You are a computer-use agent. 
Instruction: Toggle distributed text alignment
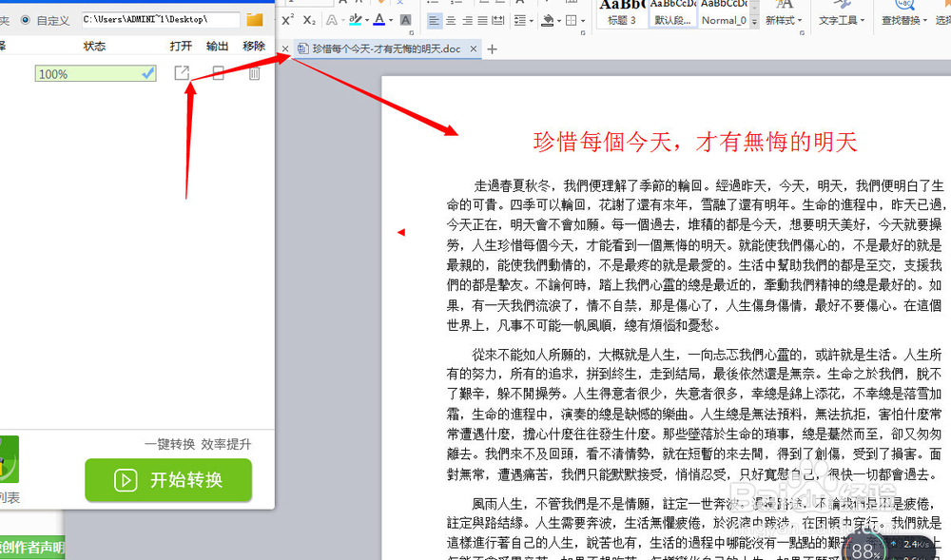tap(497, 20)
